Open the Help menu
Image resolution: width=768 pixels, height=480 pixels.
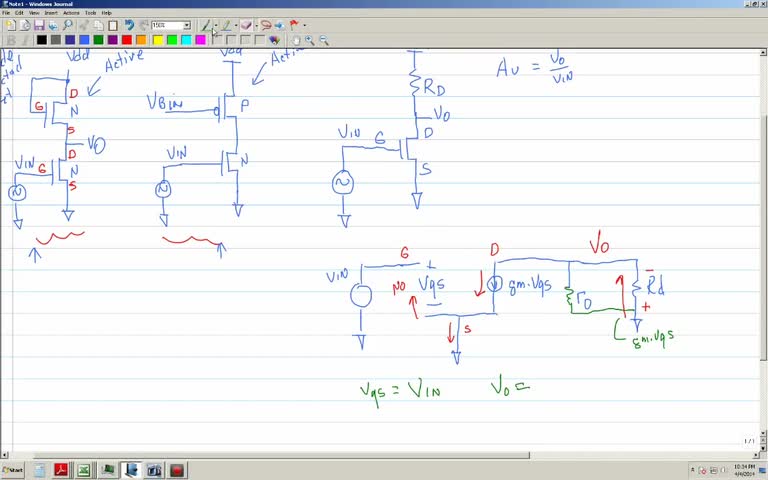[x=106, y=13]
